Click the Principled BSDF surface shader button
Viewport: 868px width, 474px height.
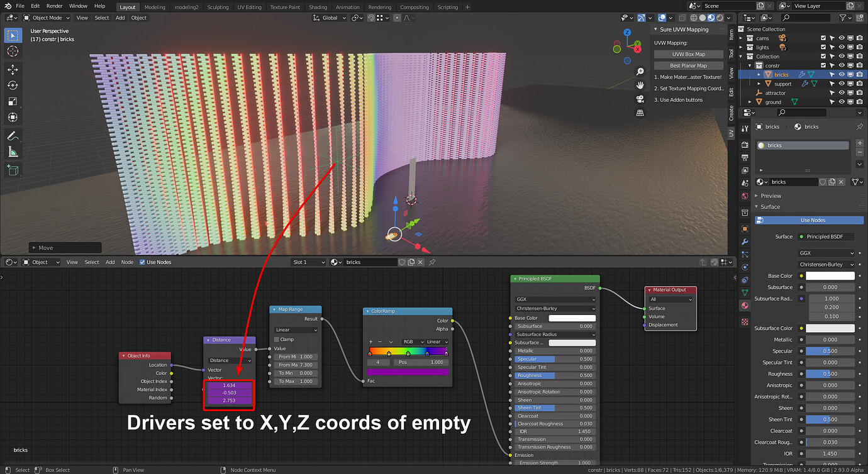(x=827, y=237)
